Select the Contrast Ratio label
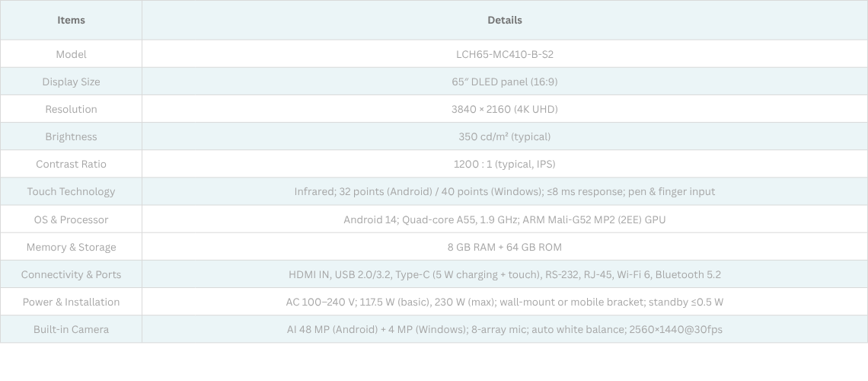Screen dimensions: 868x381 coord(71,164)
